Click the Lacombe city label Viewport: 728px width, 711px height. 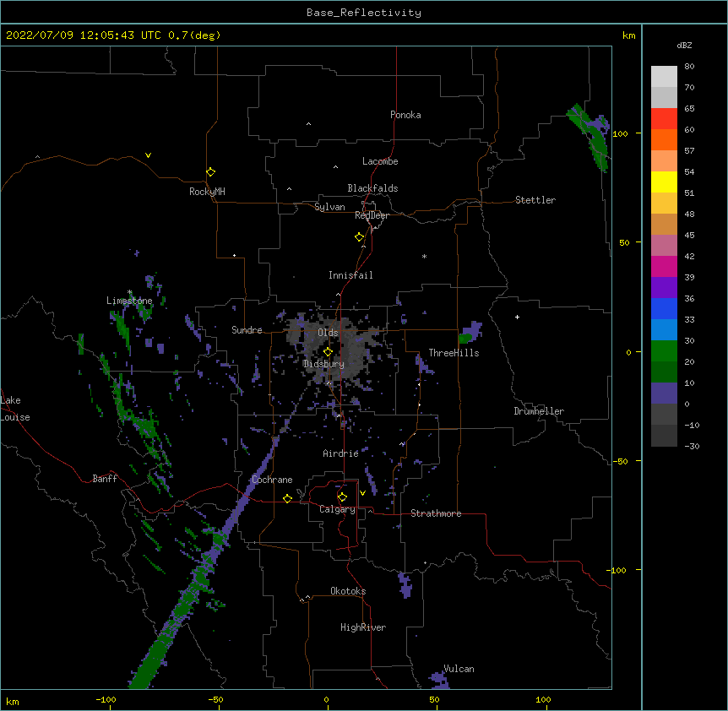coord(380,161)
